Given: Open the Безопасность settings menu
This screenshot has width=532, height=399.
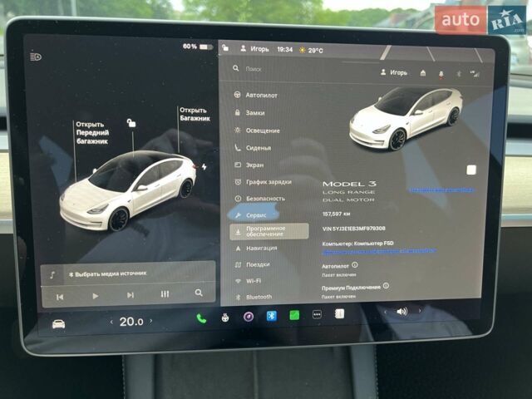Looking at the screenshot, I should pyautogui.click(x=260, y=199).
